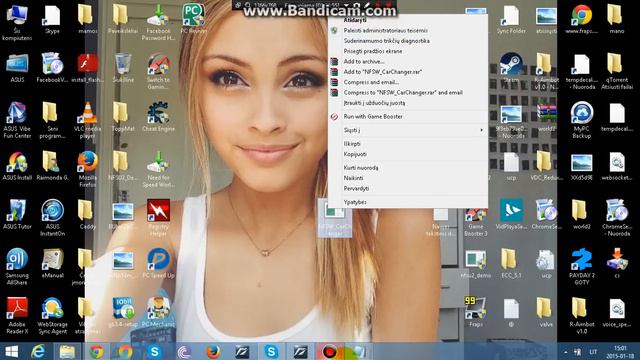Select the Samsung AllShare desktop icon

point(17,267)
